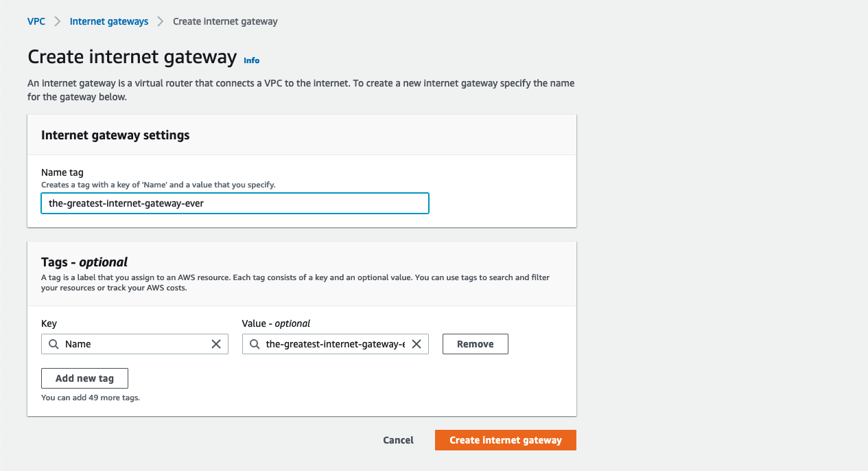This screenshot has height=471, width=868.
Task: Click the 'Tags - optional' section heading
Action: (x=84, y=262)
